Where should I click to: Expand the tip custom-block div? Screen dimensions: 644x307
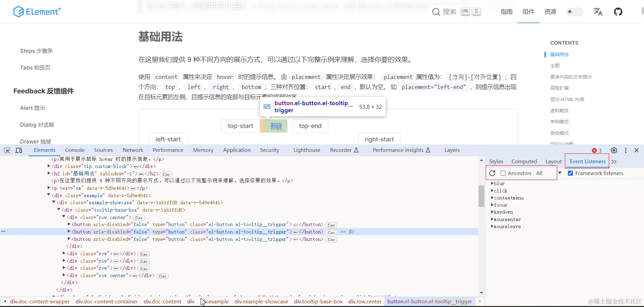click(x=49, y=166)
